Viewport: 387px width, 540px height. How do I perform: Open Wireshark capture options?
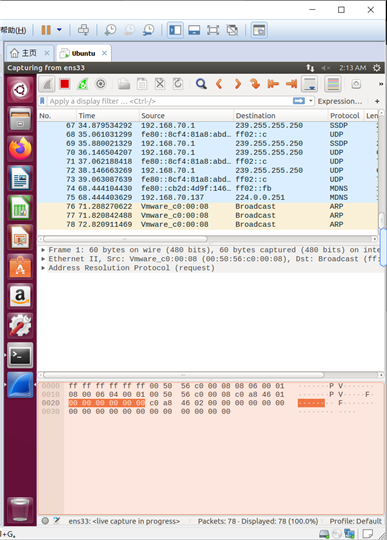point(101,84)
